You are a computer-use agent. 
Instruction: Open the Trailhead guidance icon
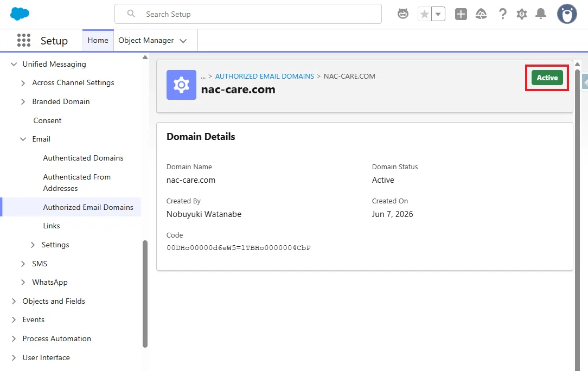coord(481,14)
